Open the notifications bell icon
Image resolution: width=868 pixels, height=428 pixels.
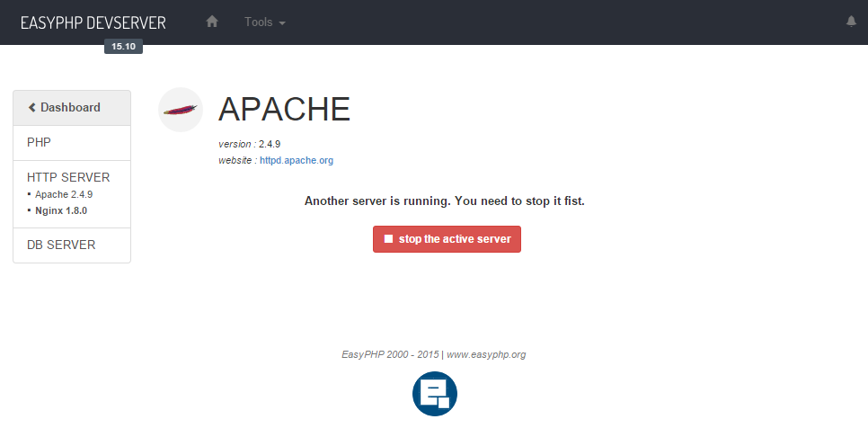coord(852,22)
